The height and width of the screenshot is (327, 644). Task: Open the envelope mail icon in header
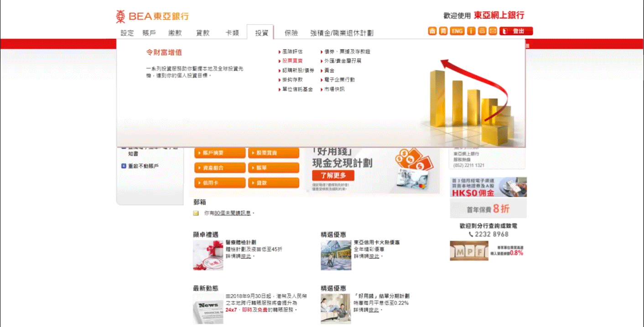493,31
